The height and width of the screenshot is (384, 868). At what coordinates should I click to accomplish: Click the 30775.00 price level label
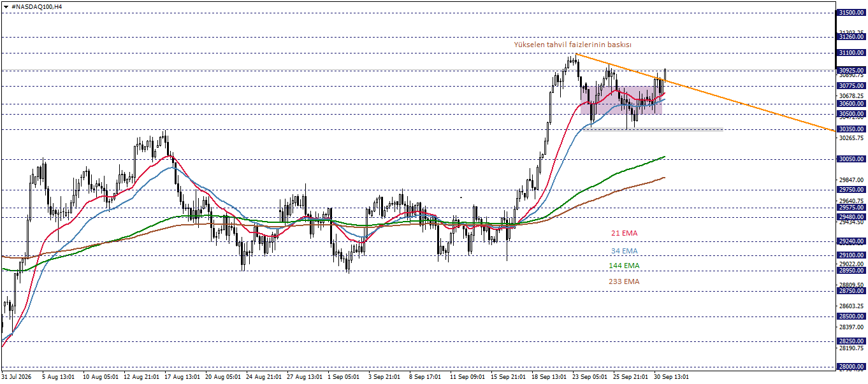tap(852, 85)
